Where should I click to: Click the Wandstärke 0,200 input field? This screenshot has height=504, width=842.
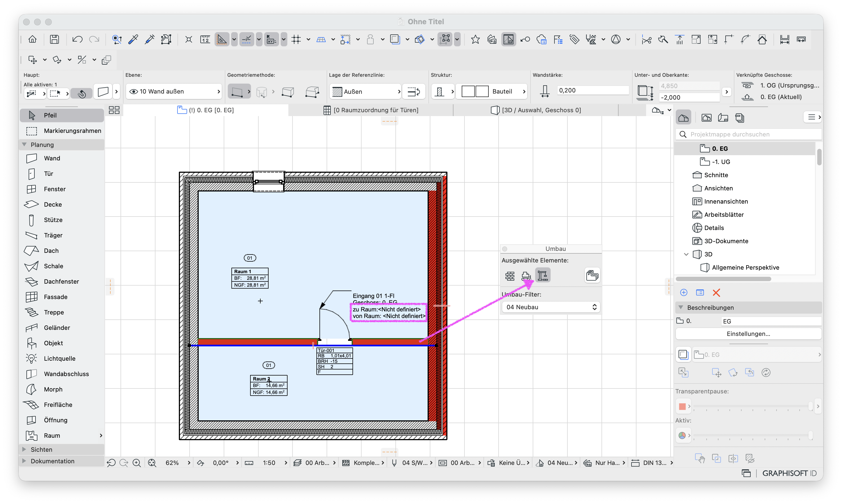coord(593,90)
